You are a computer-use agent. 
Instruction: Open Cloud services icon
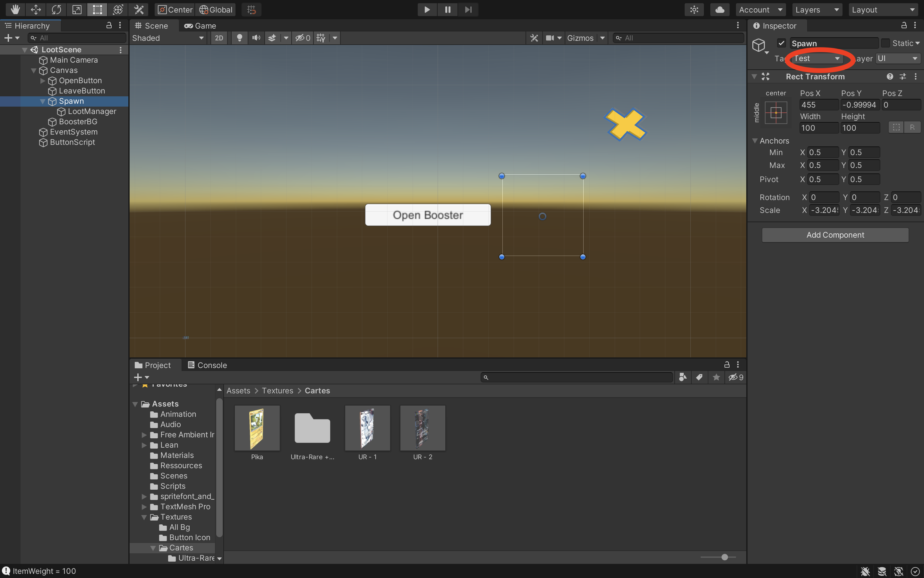tap(720, 10)
